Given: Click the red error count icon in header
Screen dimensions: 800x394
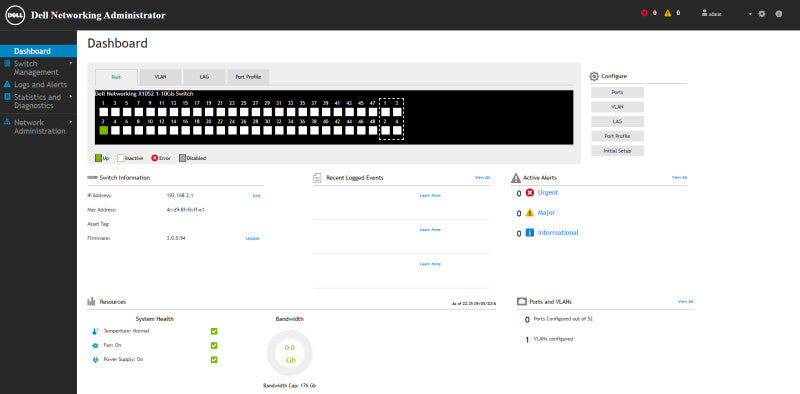Looking at the screenshot, I should point(644,13).
